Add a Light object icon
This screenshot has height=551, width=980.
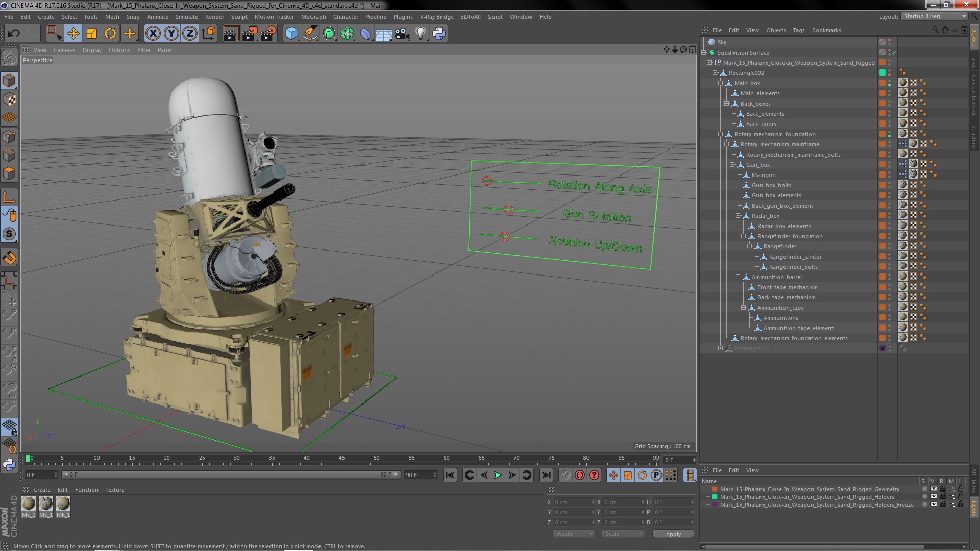point(420,34)
